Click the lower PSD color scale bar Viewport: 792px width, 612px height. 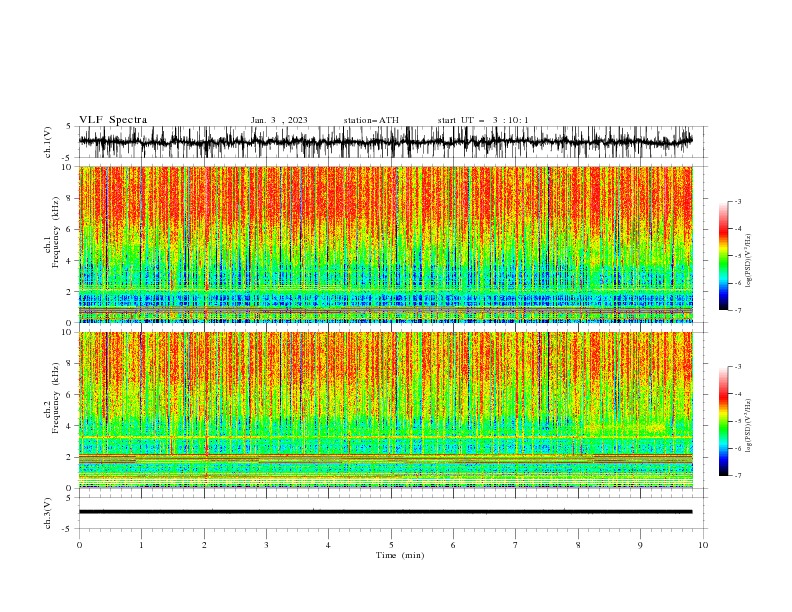(723, 421)
